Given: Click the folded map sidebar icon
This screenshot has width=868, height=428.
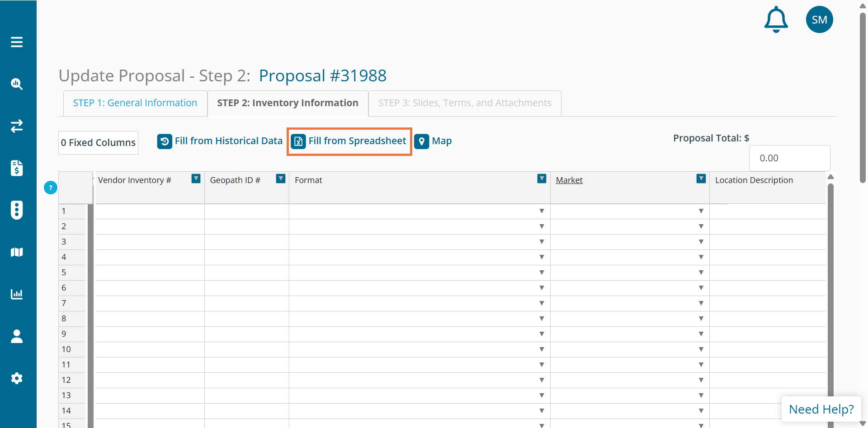Looking at the screenshot, I should point(17,252).
